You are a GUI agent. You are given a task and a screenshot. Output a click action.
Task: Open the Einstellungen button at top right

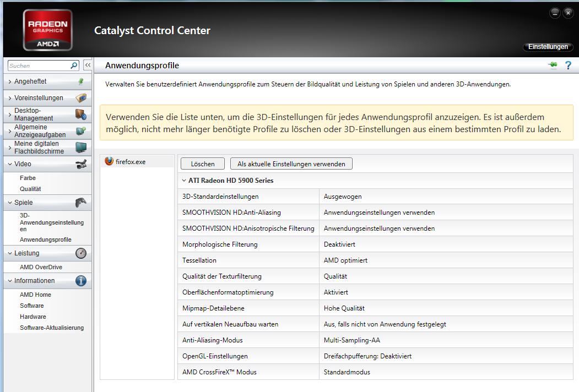pyautogui.click(x=548, y=47)
